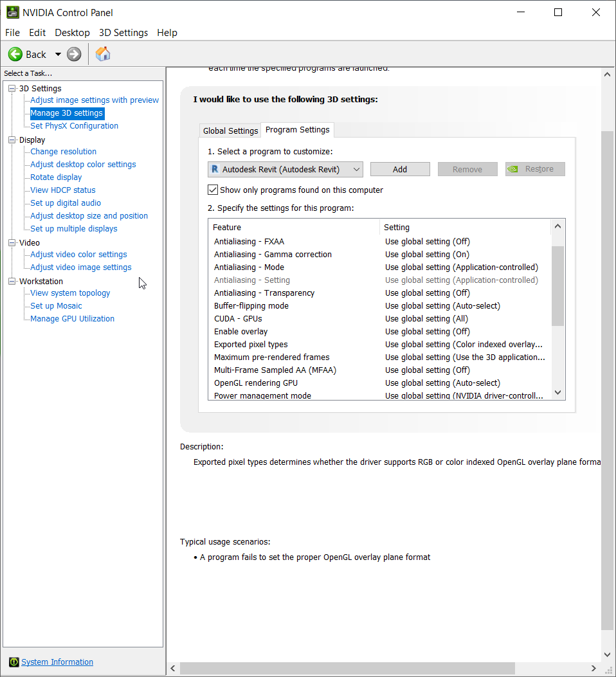Click the System Information status icon

click(14, 662)
